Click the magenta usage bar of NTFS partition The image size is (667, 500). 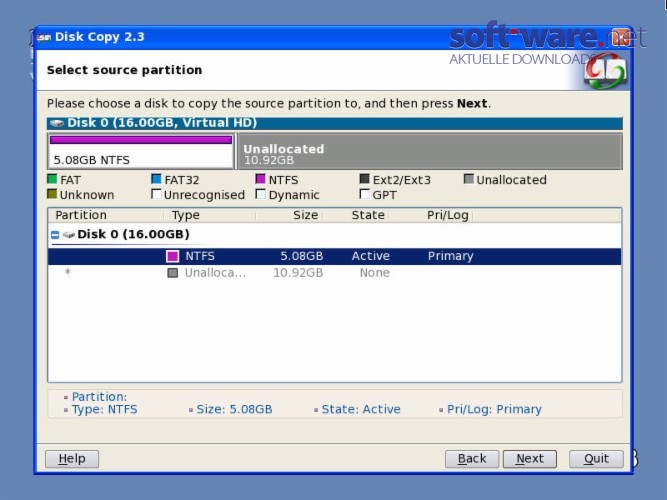(x=141, y=140)
